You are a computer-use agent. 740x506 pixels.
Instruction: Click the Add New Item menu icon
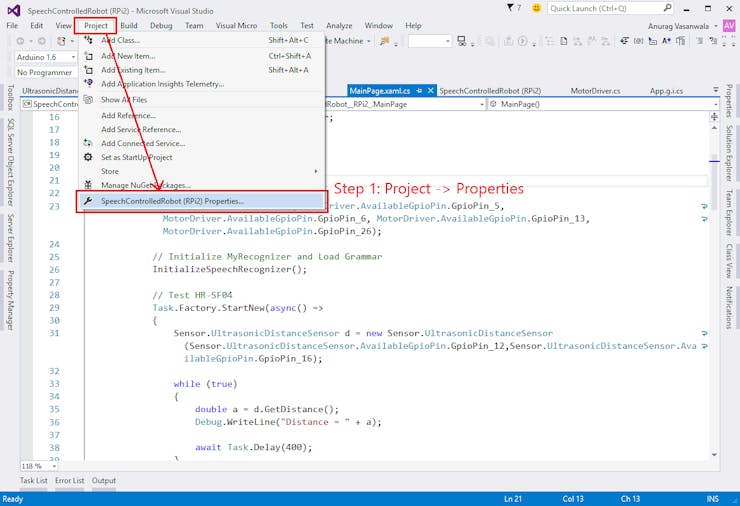pyautogui.click(x=88, y=56)
